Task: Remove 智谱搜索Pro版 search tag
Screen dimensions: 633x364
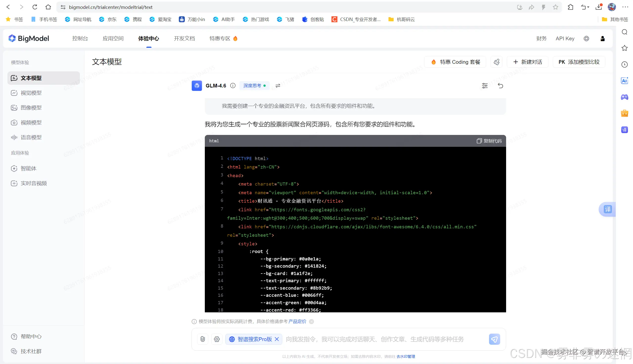Action: click(x=277, y=339)
